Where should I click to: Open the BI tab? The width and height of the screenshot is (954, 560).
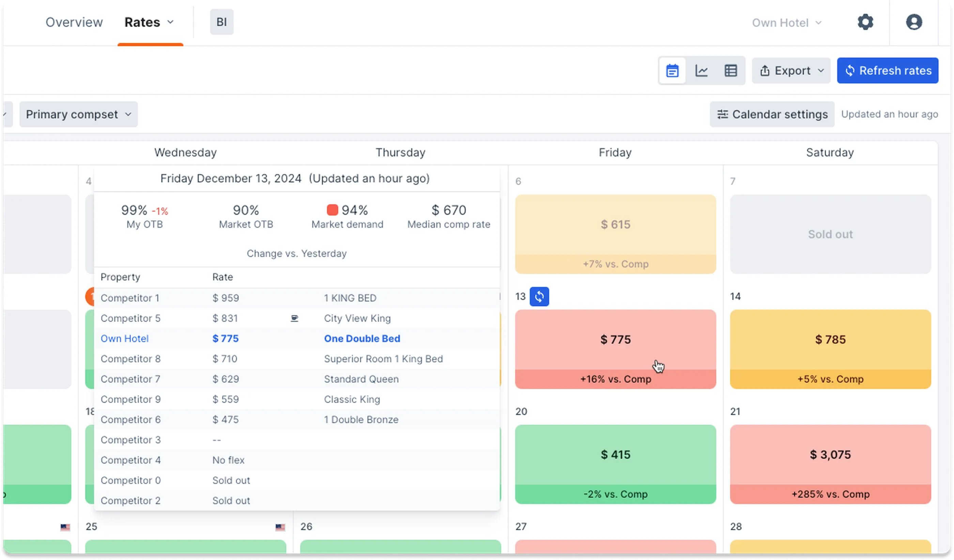[x=221, y=22]
